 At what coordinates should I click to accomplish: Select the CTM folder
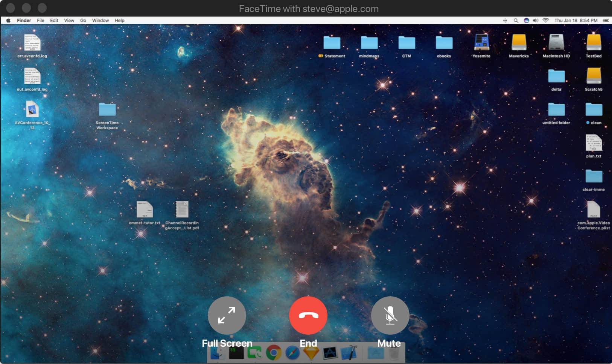[x=406, y=42]
